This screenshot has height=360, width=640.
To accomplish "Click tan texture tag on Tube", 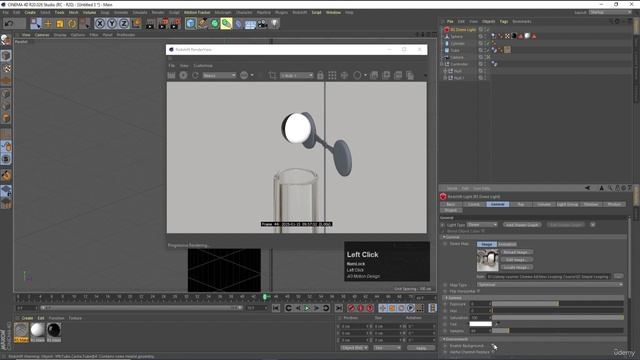I will [507, 50].
